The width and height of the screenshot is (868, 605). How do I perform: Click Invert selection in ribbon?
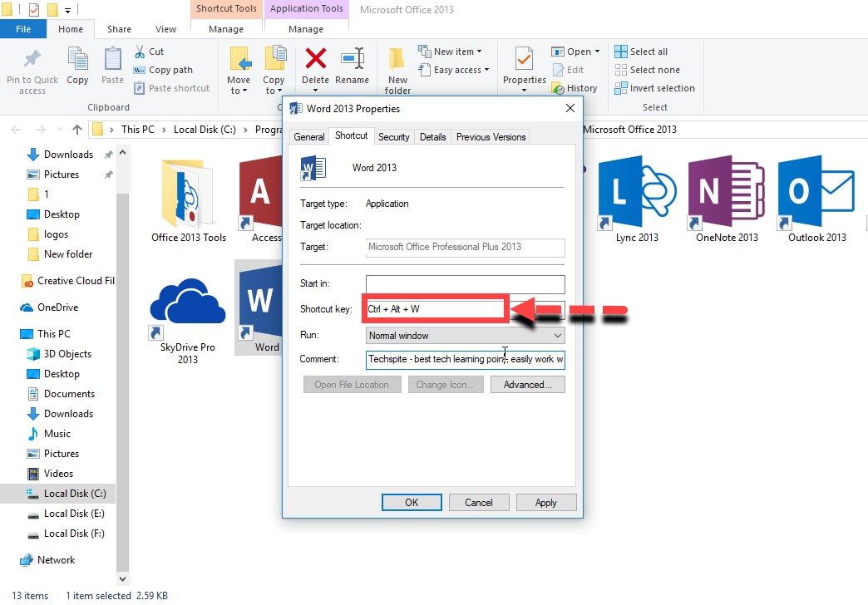coord(654,88)
